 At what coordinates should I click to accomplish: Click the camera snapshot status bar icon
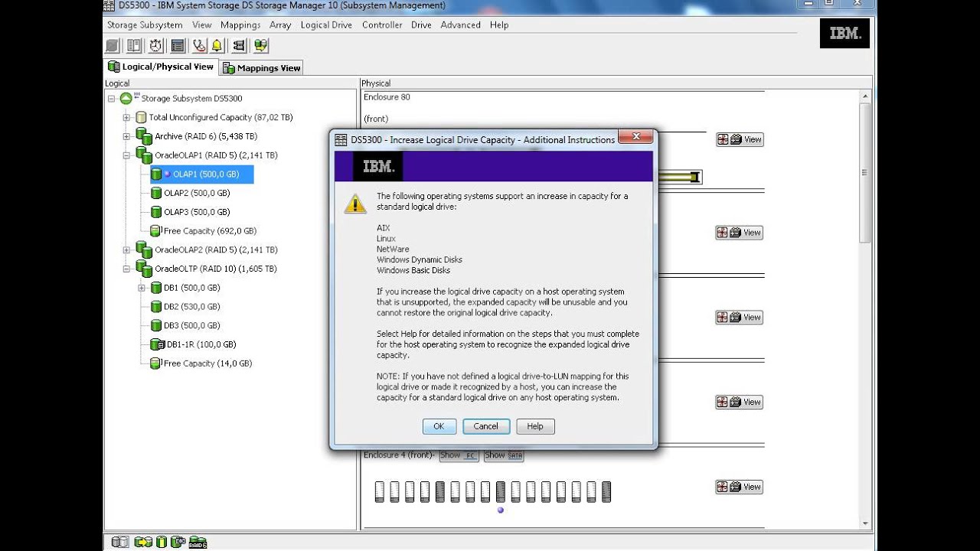point(178,542)
